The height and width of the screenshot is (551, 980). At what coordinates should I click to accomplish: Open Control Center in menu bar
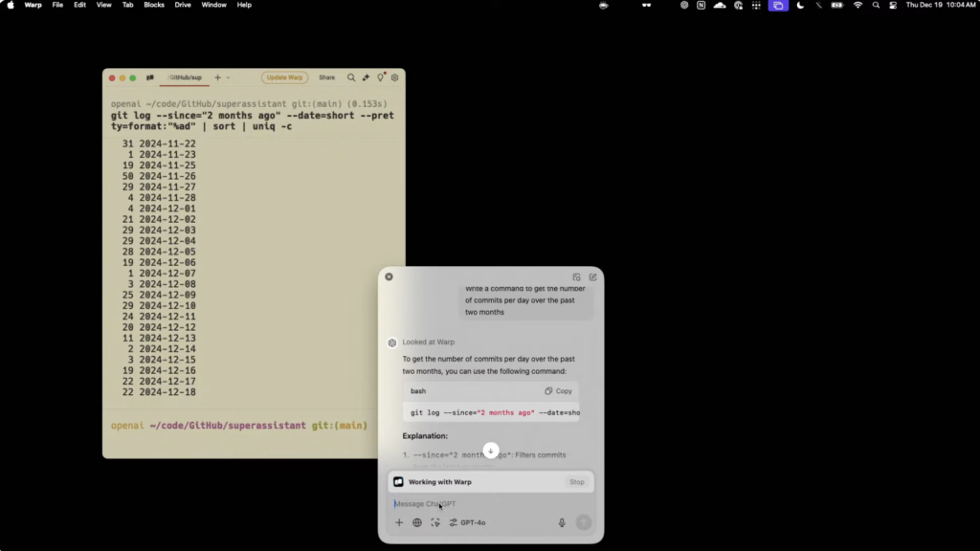893,5
